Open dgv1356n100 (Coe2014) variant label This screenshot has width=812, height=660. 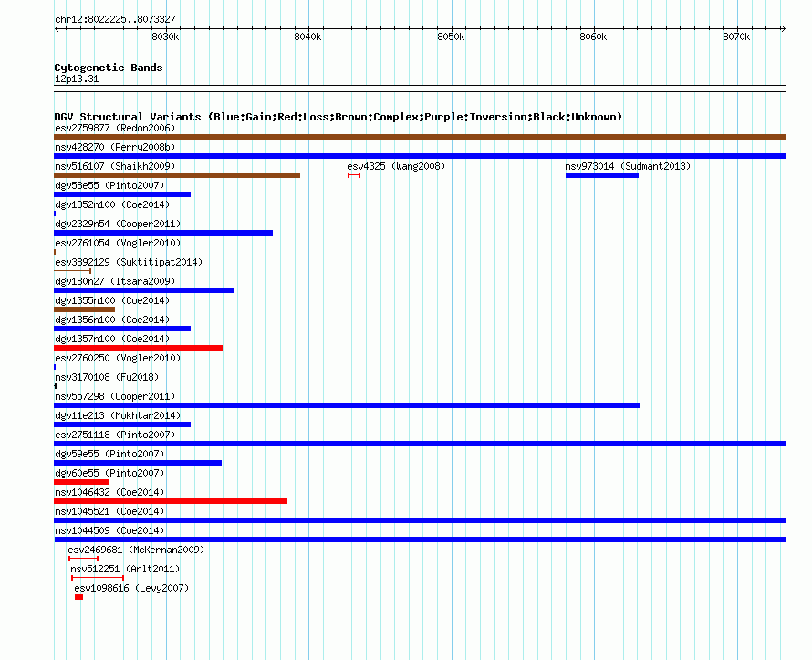[112, 320]
